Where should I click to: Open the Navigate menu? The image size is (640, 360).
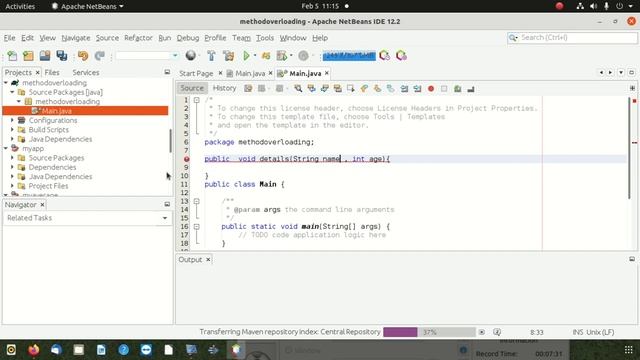pyautogui.click(x=76, y=38)
